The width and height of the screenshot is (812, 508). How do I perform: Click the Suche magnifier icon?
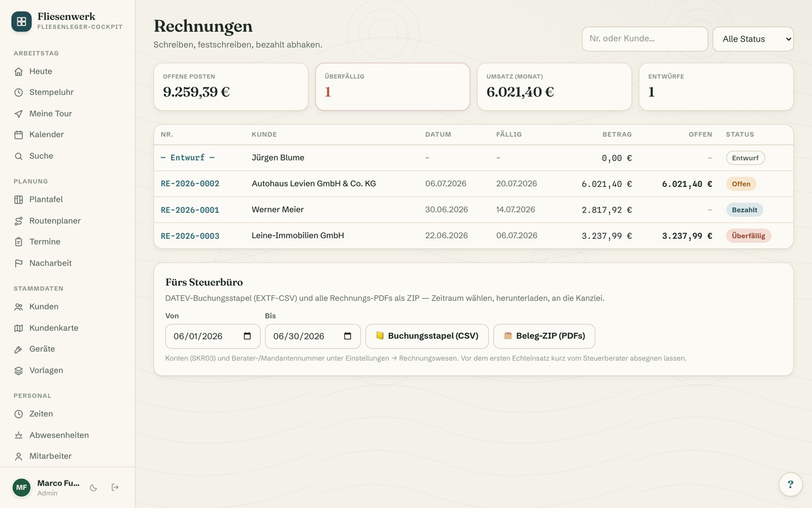coord(19,156)
